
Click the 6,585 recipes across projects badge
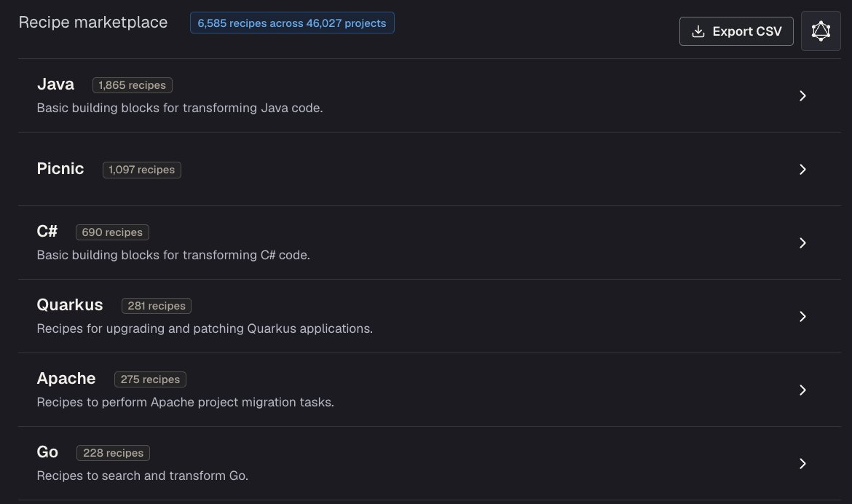click(292, 23)
